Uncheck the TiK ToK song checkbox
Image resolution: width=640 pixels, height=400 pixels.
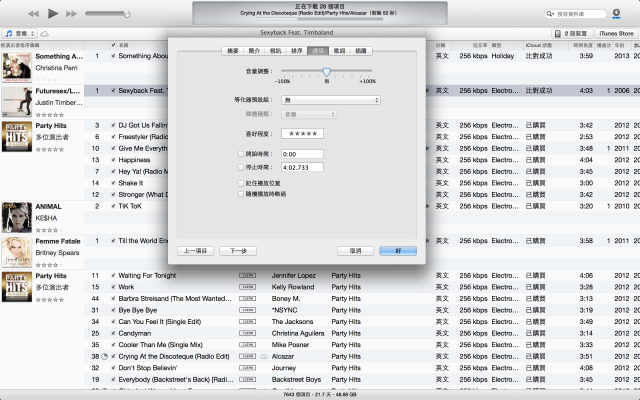113,206
